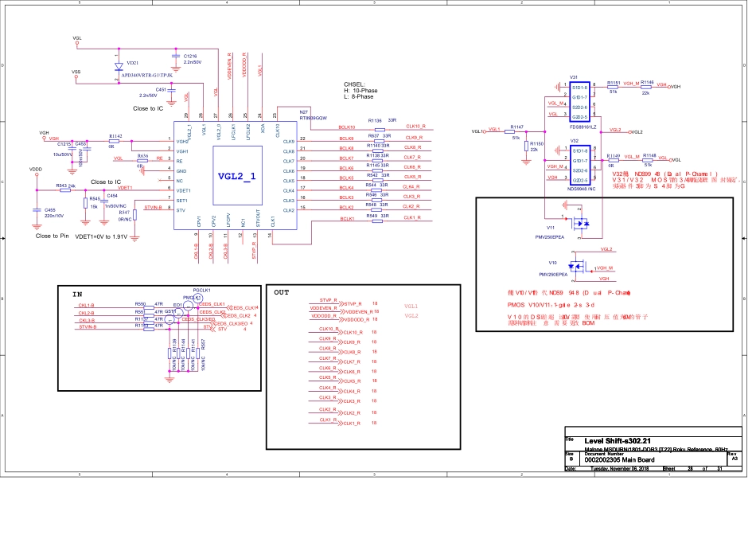This screenshot has height=535, width=756.
Task: Select the VD21 diode symbol
Action: pyautogui.click(x=119, y=67)
